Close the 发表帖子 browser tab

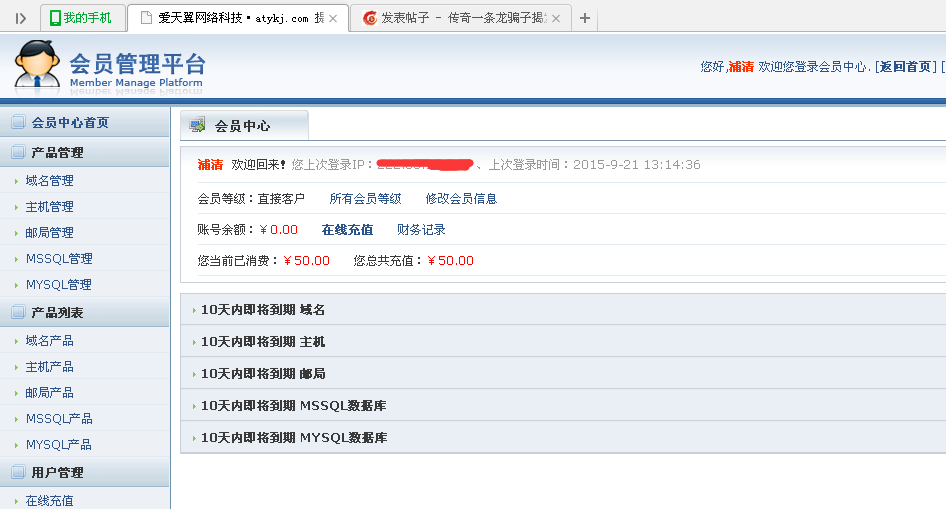[x=558, y=18]
